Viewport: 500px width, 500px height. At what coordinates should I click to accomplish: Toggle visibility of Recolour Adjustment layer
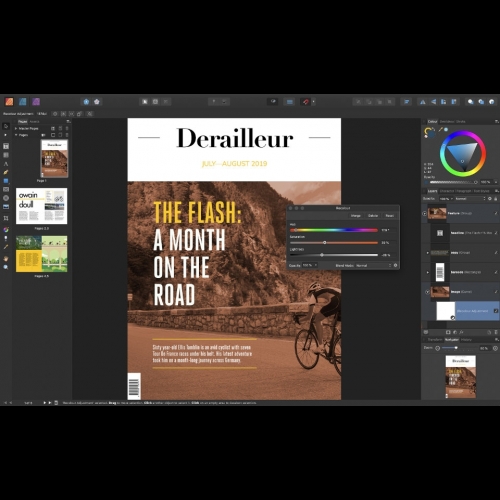tap(496, 311)
